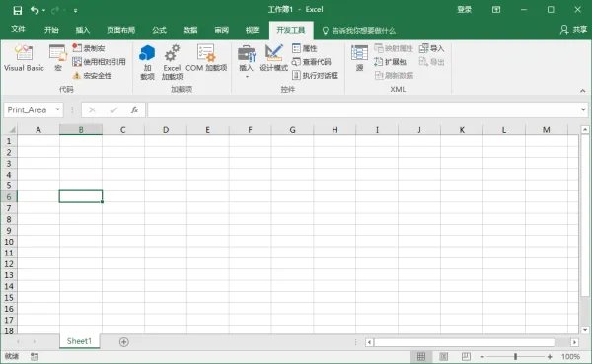Click the 100% zoom level
The width and height of the screenshot is (592, 364).
click(570, 357)
